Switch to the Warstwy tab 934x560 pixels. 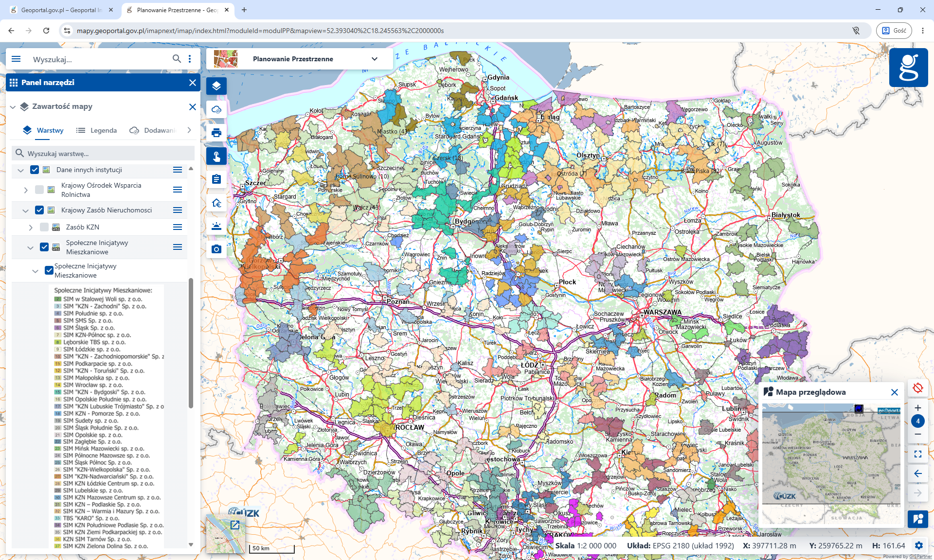(x=43, y=130)
